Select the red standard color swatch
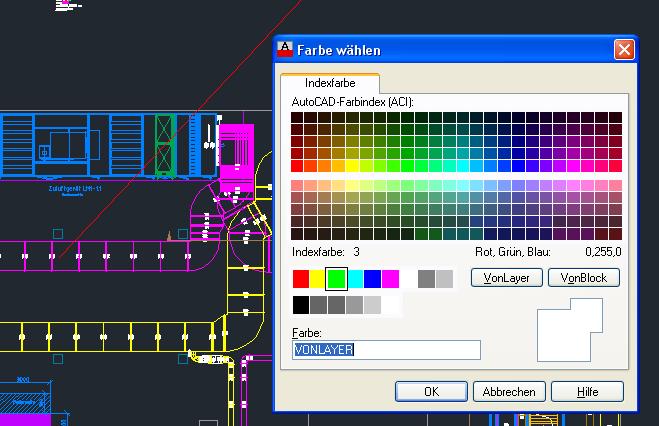 (x=301, y=278)
